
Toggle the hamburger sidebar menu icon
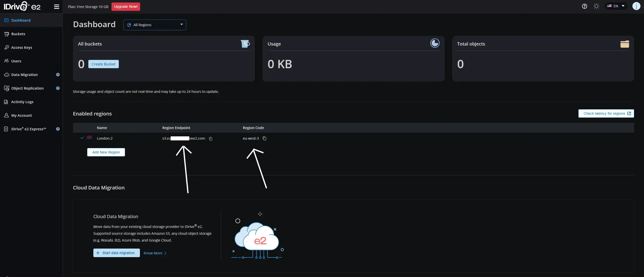[x=57, y=7]
